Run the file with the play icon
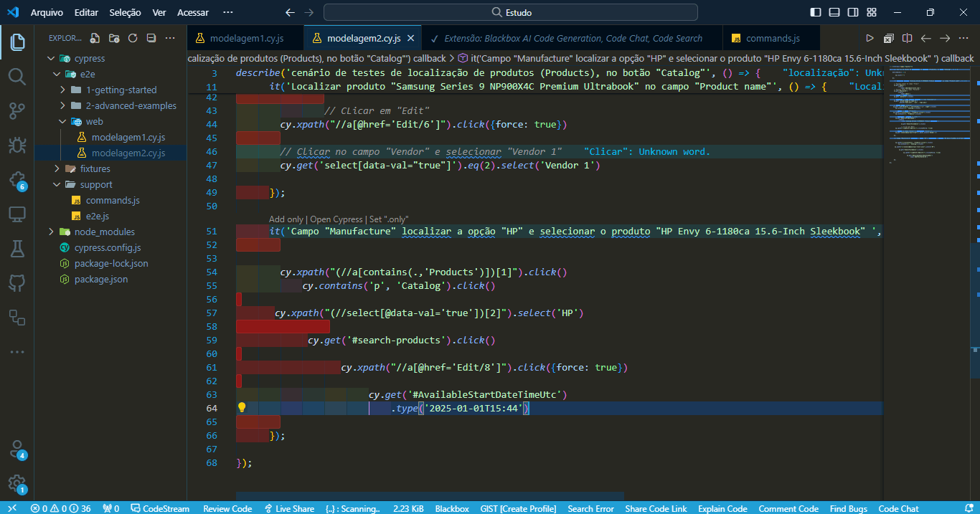This screenshot has height=514, width=980. [870, 38]
